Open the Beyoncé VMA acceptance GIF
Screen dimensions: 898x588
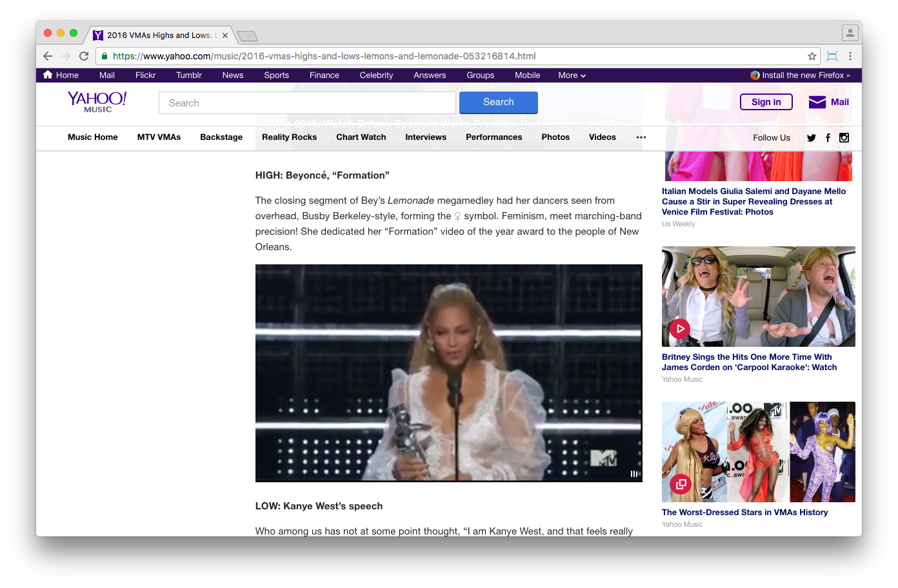tap(448, 373)
